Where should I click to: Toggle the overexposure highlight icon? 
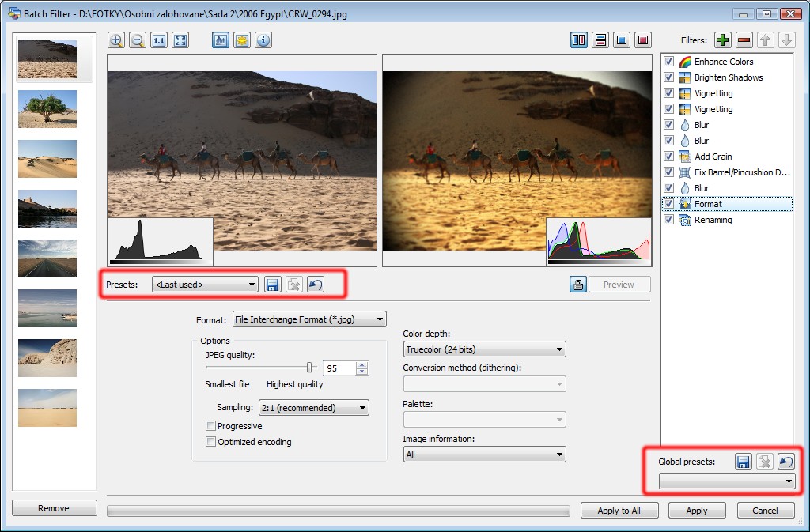[x=242, y=40]
